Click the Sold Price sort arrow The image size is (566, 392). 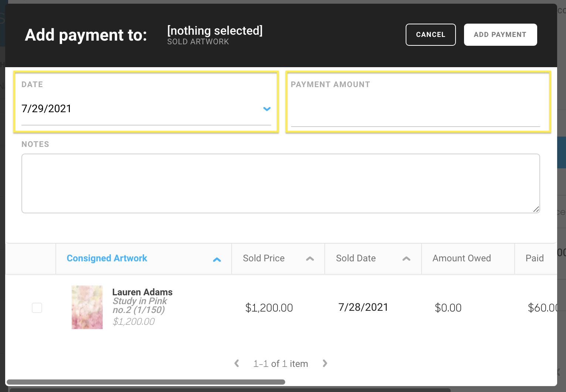[x=310, y=259]
